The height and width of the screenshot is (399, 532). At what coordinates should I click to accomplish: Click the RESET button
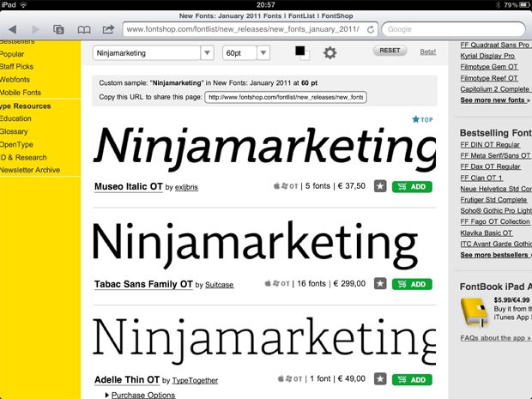coord(390,51)
